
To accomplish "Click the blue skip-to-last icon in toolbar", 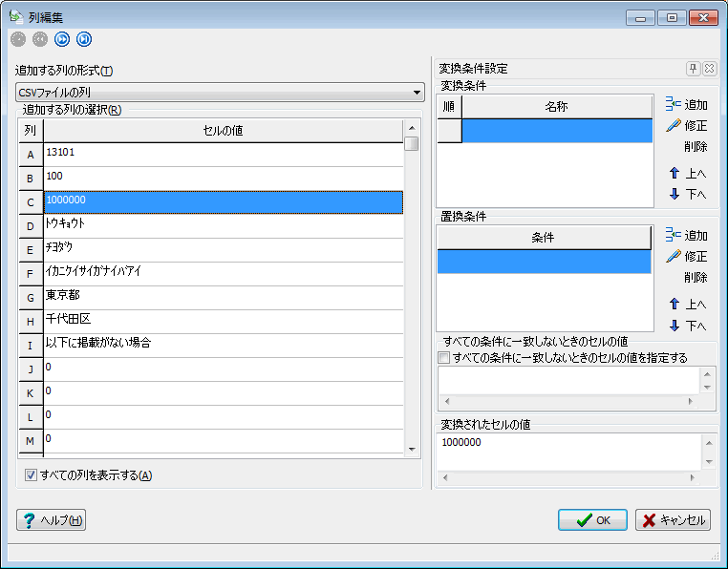I will tap(84, 39).
